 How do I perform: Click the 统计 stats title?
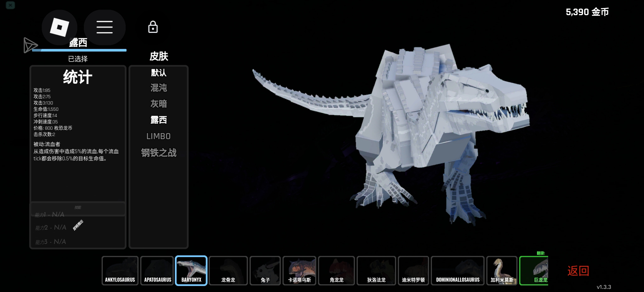tap(78, 77)
